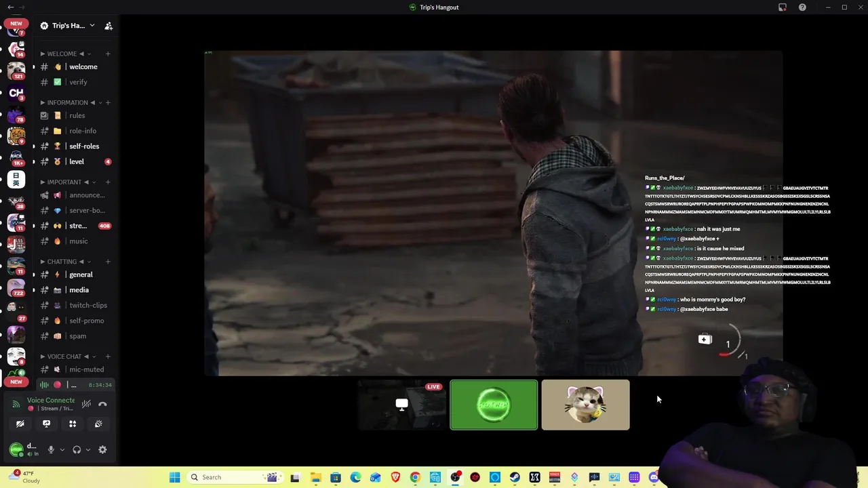This screenshot has height=488, width=868.
Task: Create channel in WELCOME category
Action: 108,54
